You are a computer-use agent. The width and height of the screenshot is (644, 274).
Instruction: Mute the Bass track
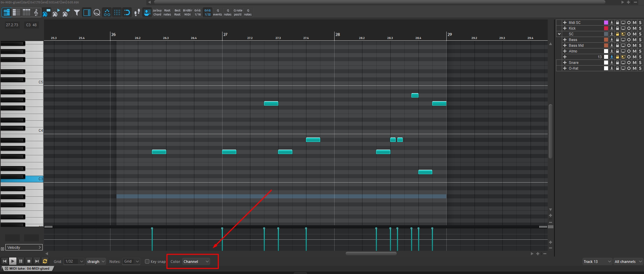[x=634, y=40]
